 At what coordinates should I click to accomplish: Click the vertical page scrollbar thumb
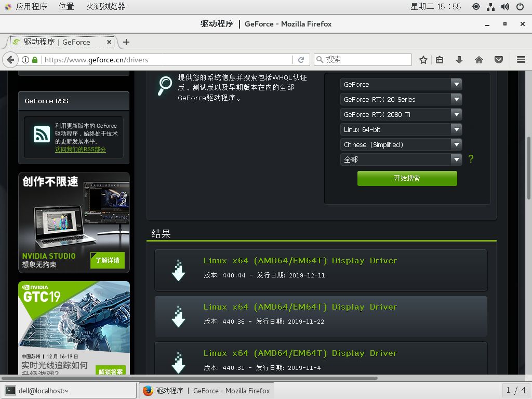coord(528,168)
